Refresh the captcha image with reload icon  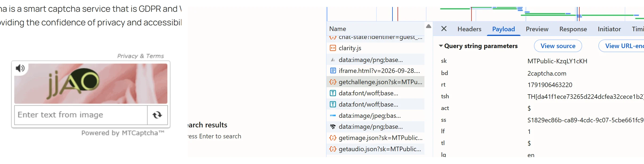pyautogui.click(x=157, y=115)
